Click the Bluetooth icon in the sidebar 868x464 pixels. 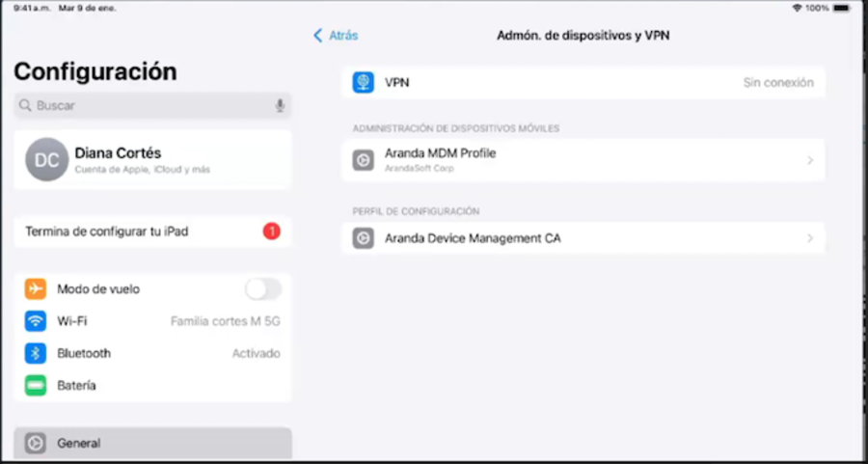(36, 353)
